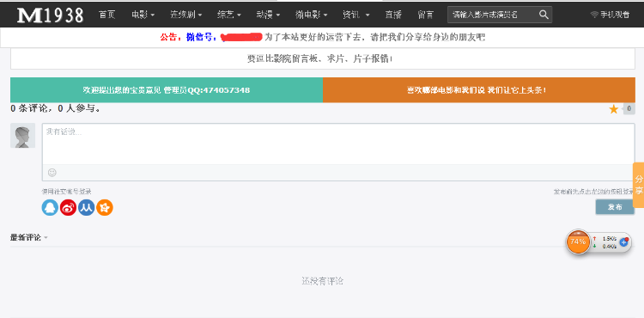The image size is (644, 318).
Task: Open the 最新评论 sort dropdown
Action: (28, 237)
